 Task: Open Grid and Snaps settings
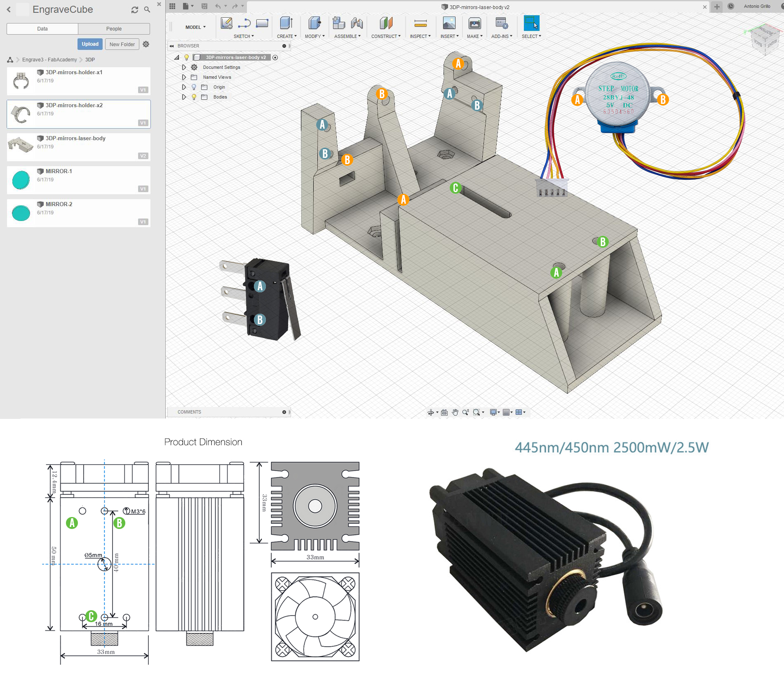(507, 412)
